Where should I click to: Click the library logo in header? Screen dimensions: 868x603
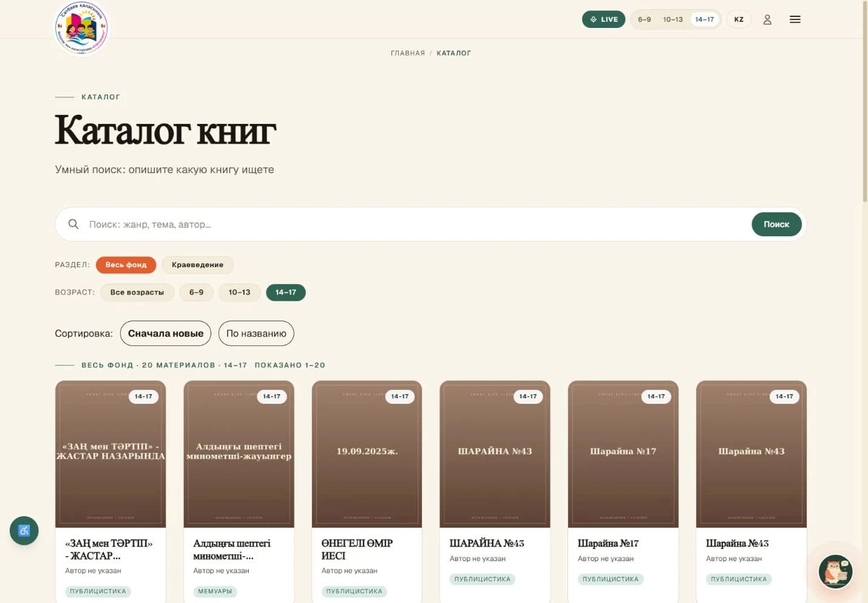[x=81, y=28]
